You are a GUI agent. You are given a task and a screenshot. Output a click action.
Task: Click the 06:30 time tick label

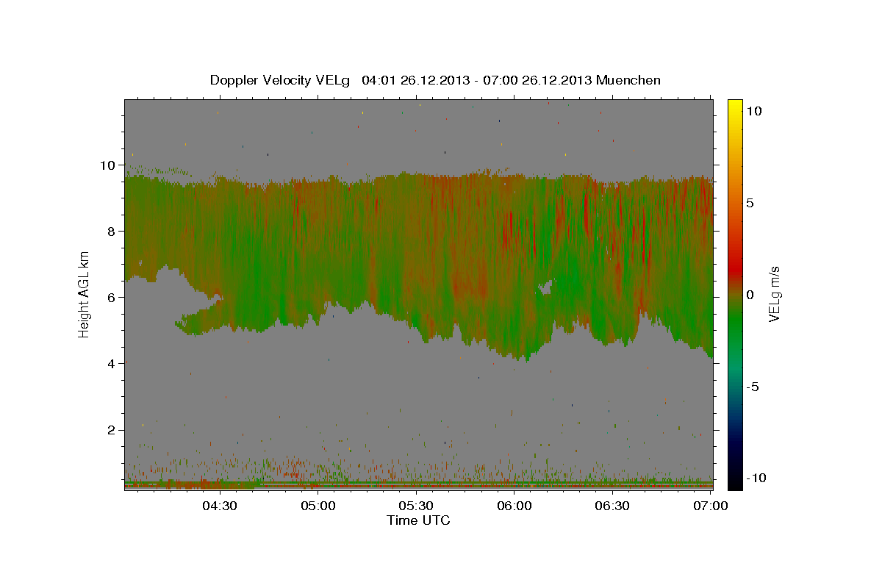click(612, 506)
